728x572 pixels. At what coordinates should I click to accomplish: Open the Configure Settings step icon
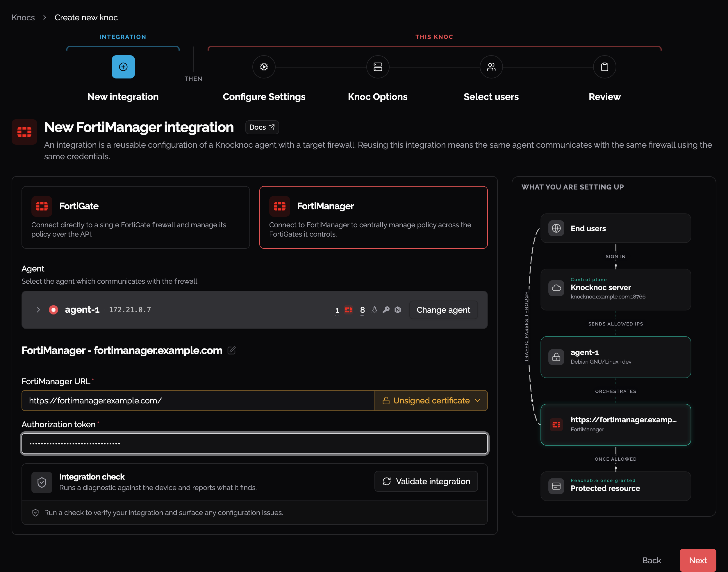264,67
